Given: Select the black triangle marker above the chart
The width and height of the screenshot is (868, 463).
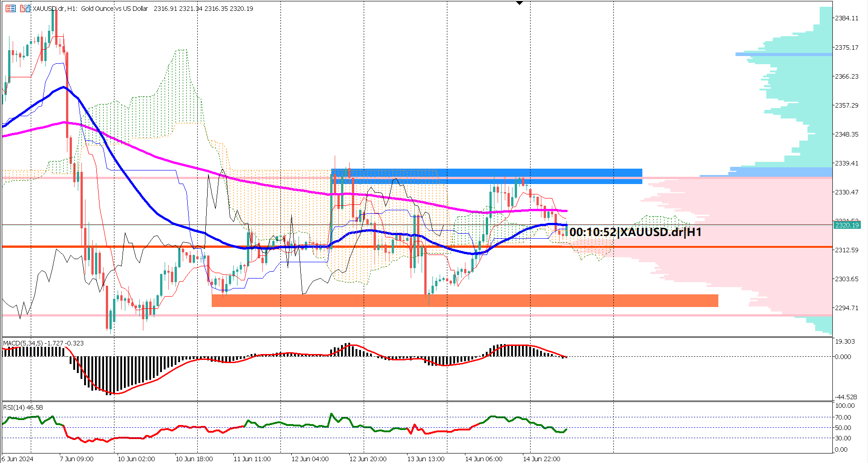Looking at the screenshot, I should click(519, 3).
